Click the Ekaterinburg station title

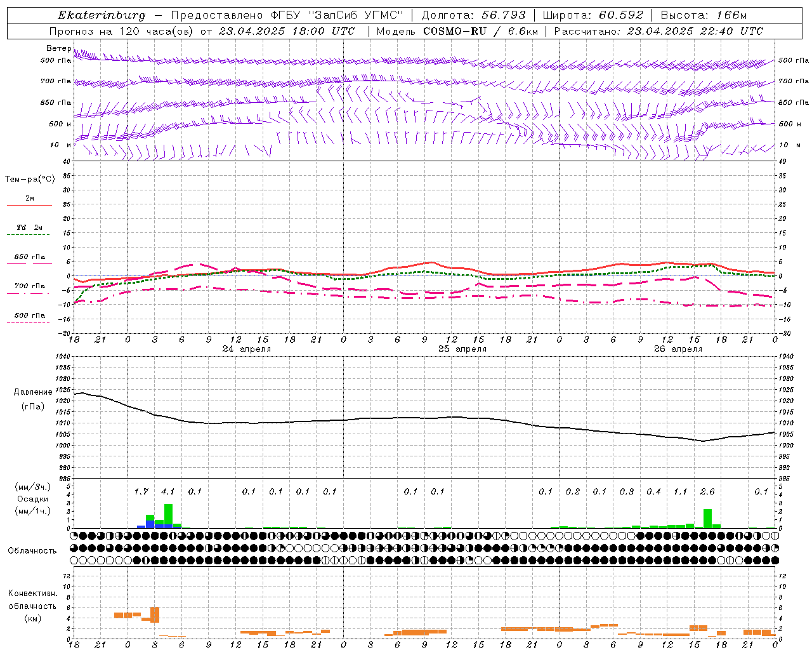pos(101,15)
